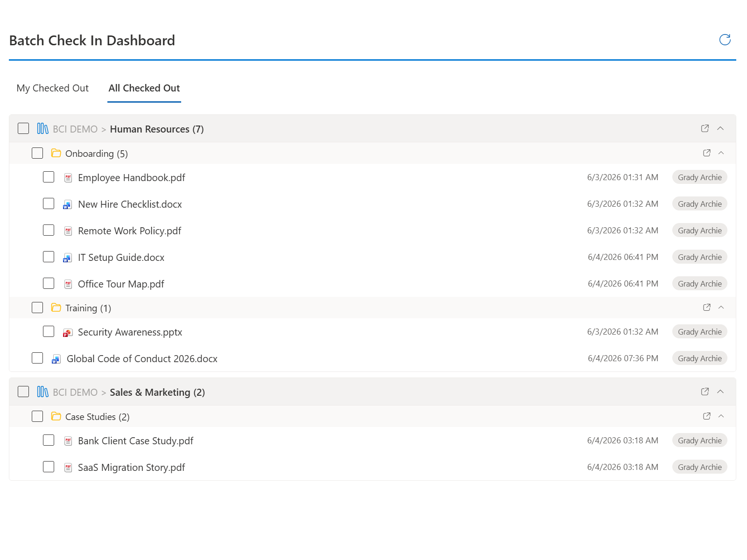This screenshot has height=560, width=747.
Task: Open Remote Work Policy.pdf file name
Action: click(x=129, y=231)
